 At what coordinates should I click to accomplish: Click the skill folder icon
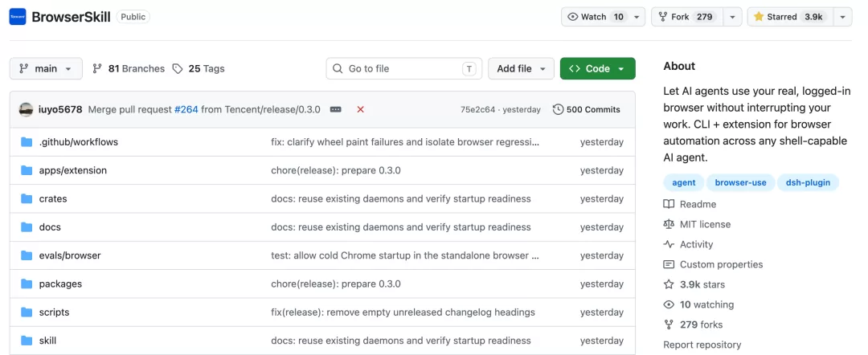point(27,341)
